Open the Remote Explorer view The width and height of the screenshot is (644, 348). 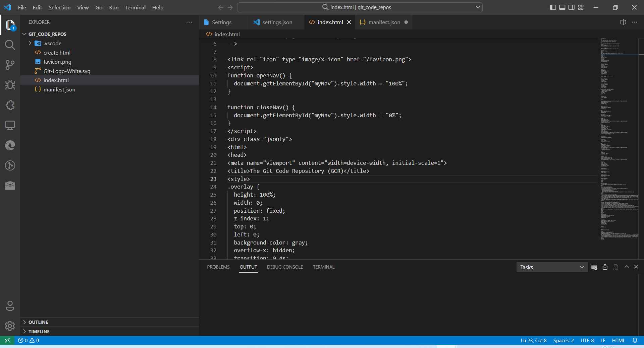click(x=10, y=125)
